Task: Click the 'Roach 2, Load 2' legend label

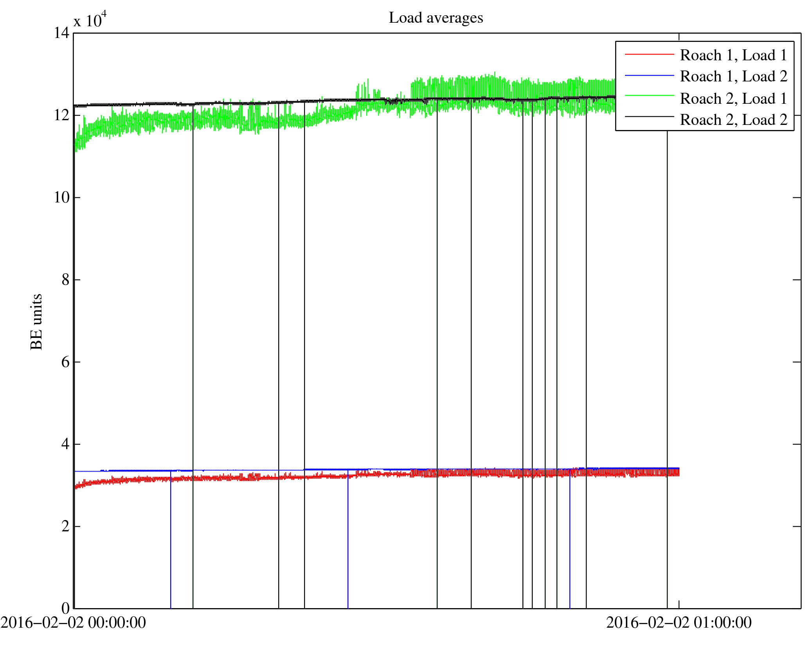Action: [733, 119]
